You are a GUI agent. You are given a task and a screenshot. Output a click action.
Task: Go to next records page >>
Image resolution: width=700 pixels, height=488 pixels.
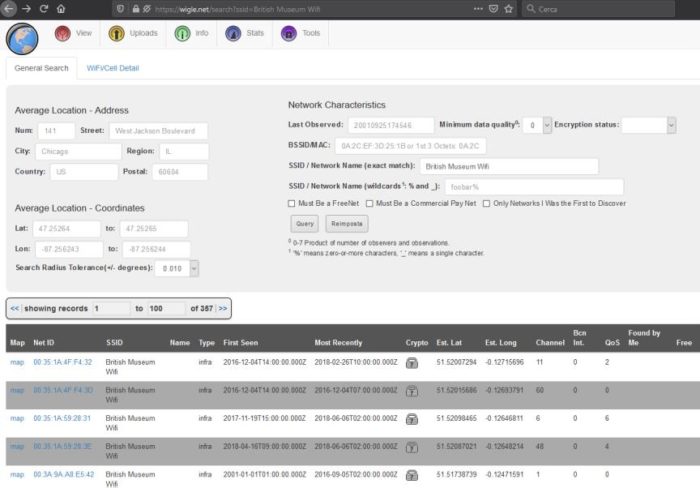pos(223,309)
